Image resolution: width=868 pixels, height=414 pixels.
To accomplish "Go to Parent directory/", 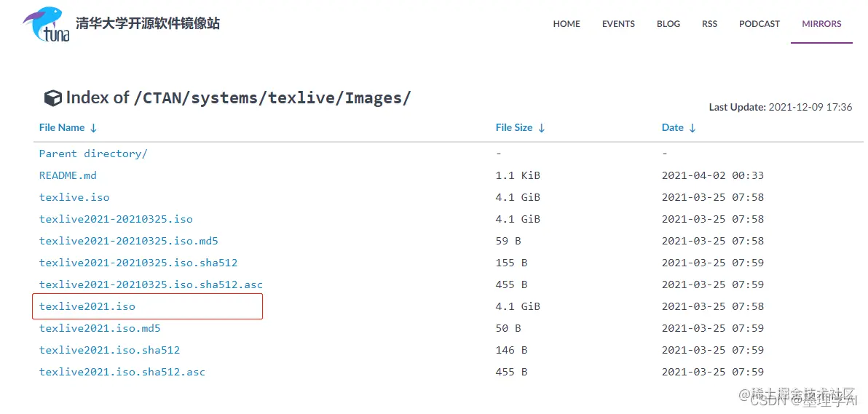I will tap(93, 154).
